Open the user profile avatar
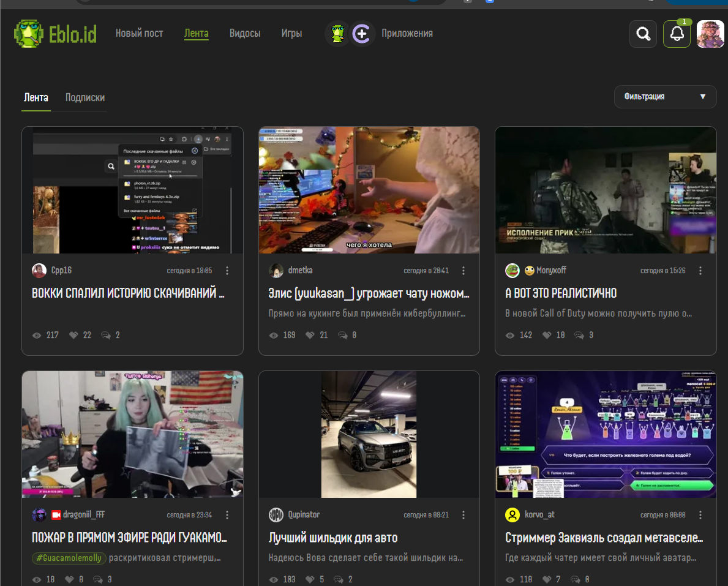The image size is (728, 586). tap(710, 34)
